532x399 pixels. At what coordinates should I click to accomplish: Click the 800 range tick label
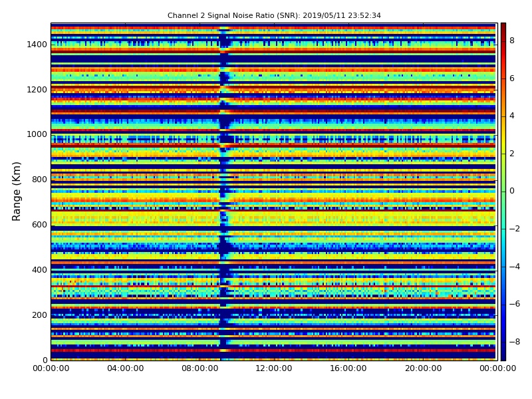click(40, 180)
